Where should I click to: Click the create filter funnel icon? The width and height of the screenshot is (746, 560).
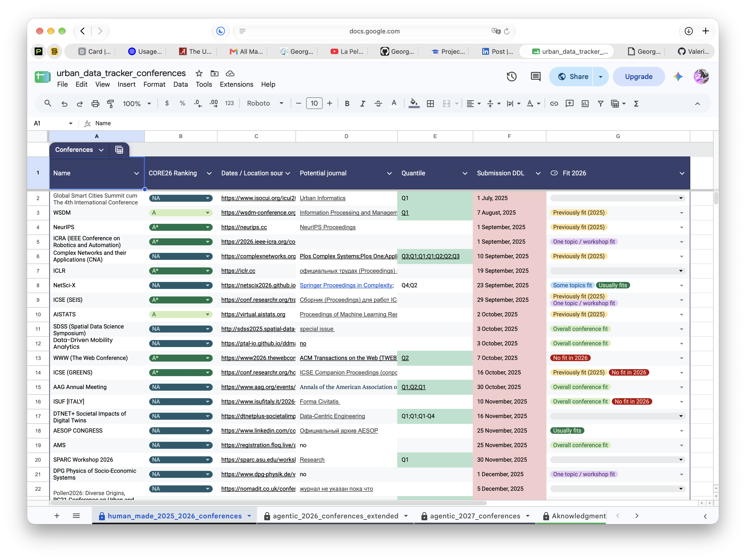click(600, 104)
